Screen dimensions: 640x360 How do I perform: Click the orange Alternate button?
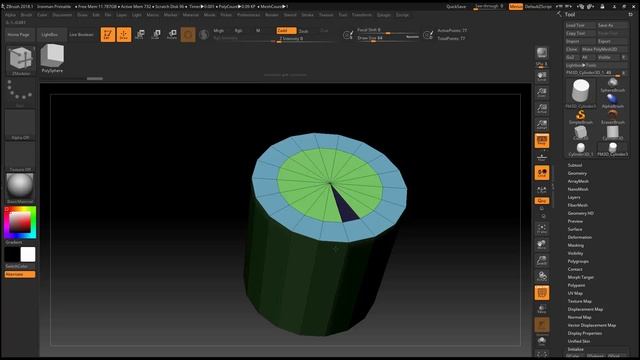coord(20,274)
